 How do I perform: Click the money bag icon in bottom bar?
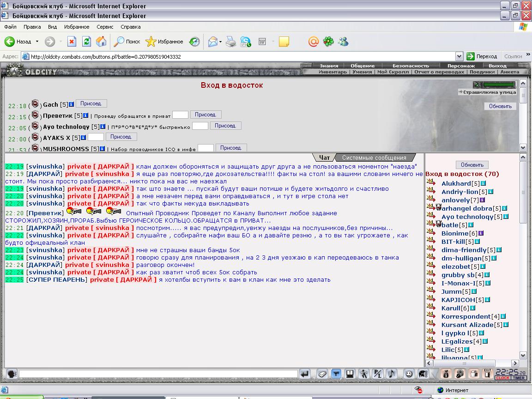(446, 374)
